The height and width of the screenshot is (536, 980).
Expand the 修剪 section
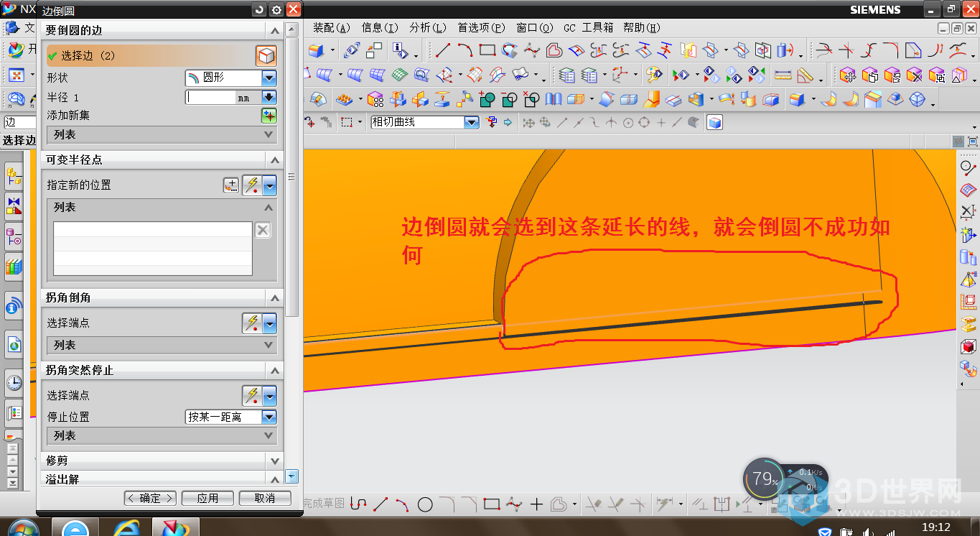click(274, 461)
